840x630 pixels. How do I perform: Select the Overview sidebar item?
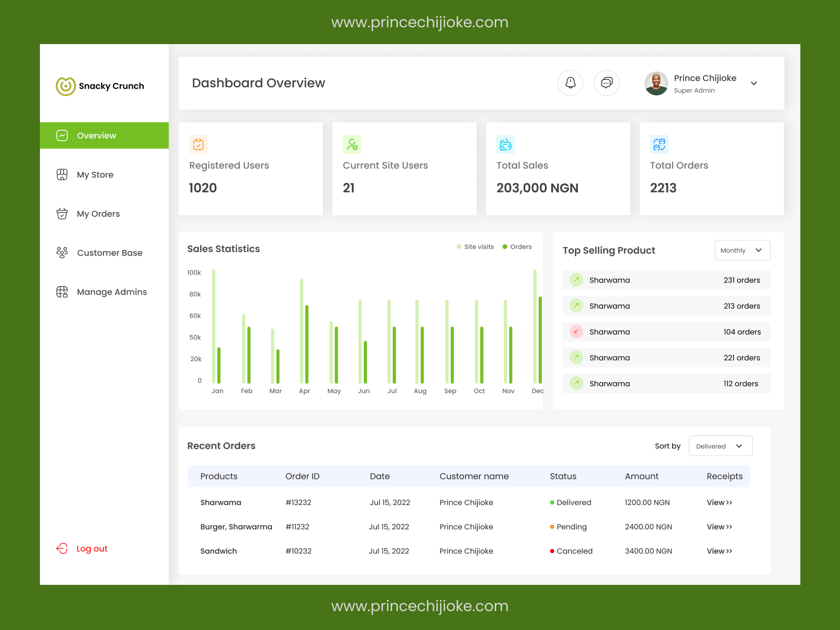pyautogui.click(x=97, y=135)
